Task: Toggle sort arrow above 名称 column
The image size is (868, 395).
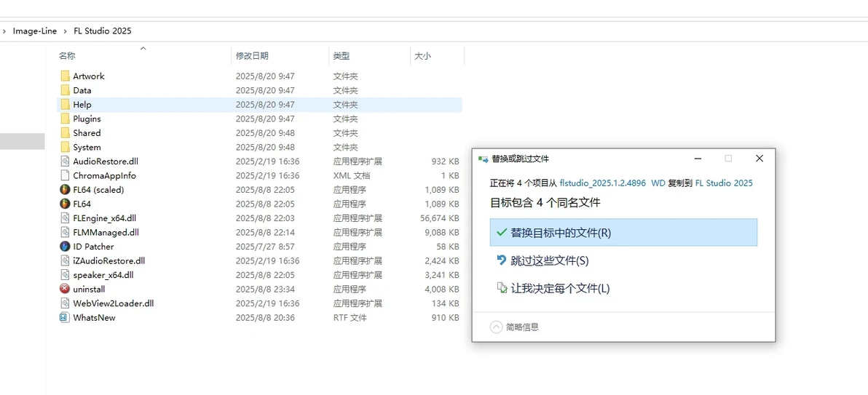Action: (x=143, y=49)
